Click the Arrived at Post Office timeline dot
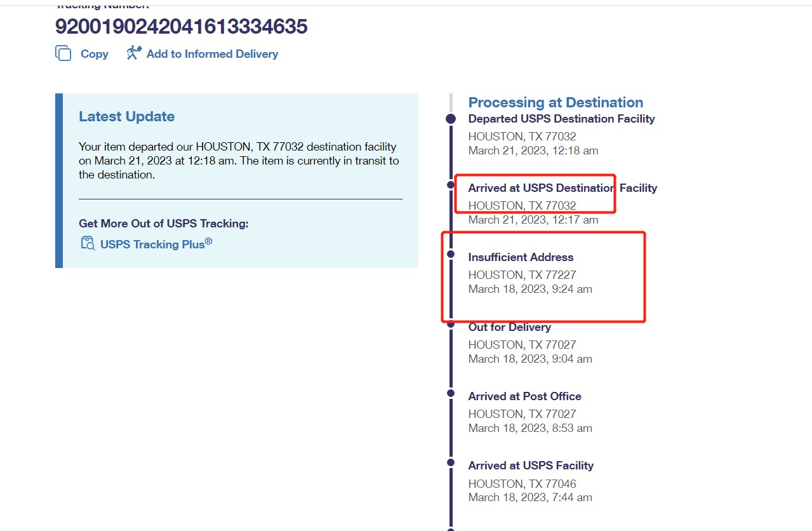This screenshot has height=531, width=812. (451, 393)
